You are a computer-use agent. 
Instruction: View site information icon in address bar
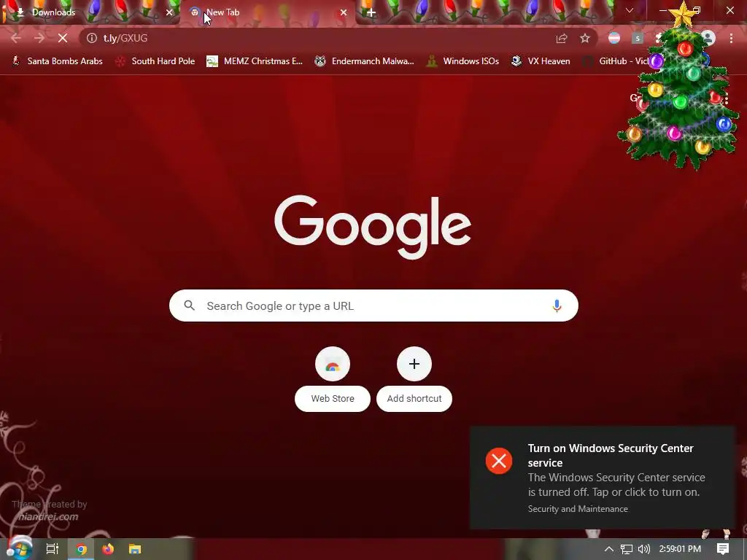click(x=92, y=38)
